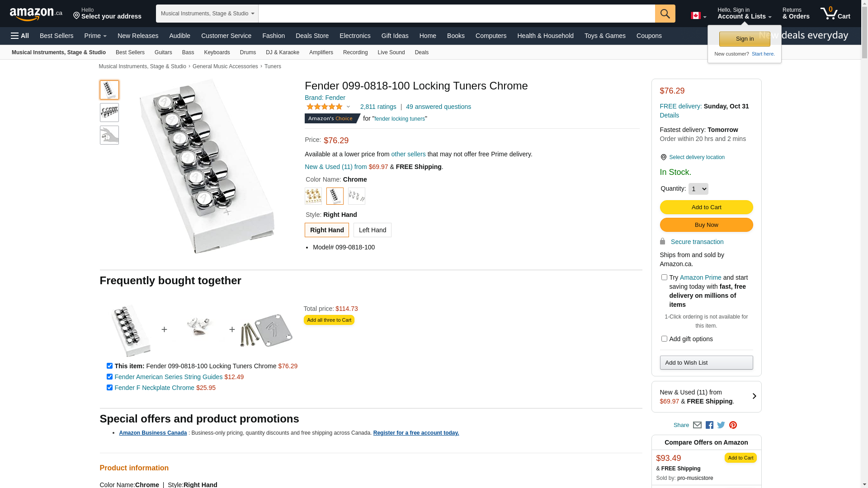Expand the search category dropdown
The width and height of the screenshot is (868, 488).
point(207,14)
